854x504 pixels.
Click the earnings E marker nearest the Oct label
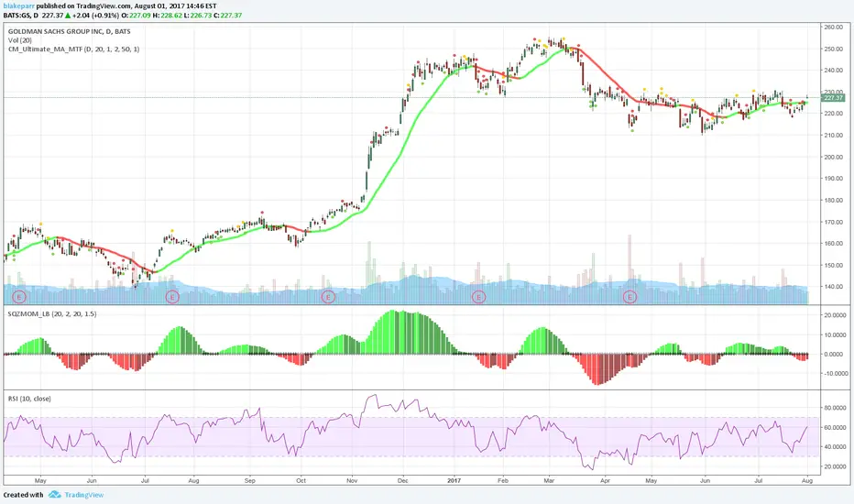pyautogui.click(x=328, y=297)
